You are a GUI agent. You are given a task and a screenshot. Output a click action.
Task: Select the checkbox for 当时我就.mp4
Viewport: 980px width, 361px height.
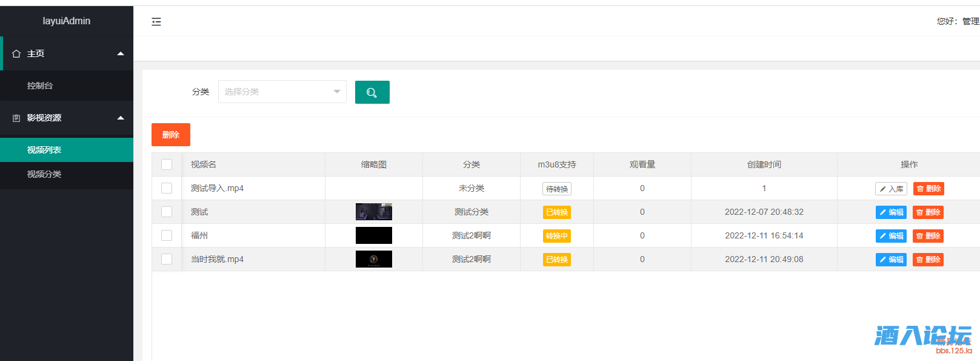[167, 259]
